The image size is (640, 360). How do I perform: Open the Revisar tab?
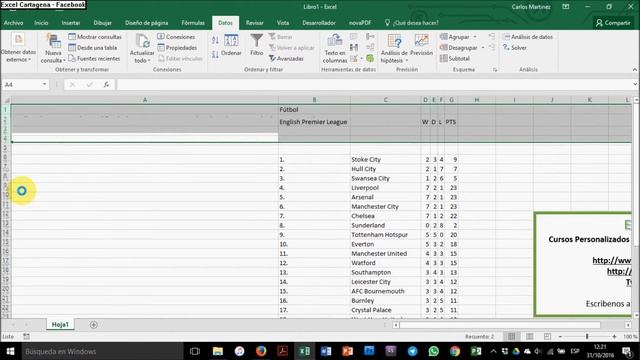point(255,23)
